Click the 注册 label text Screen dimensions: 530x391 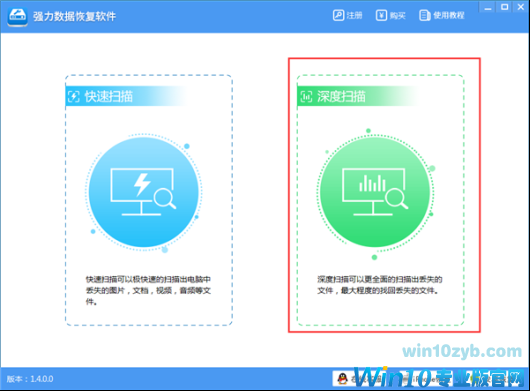click(x=355, y=16)
